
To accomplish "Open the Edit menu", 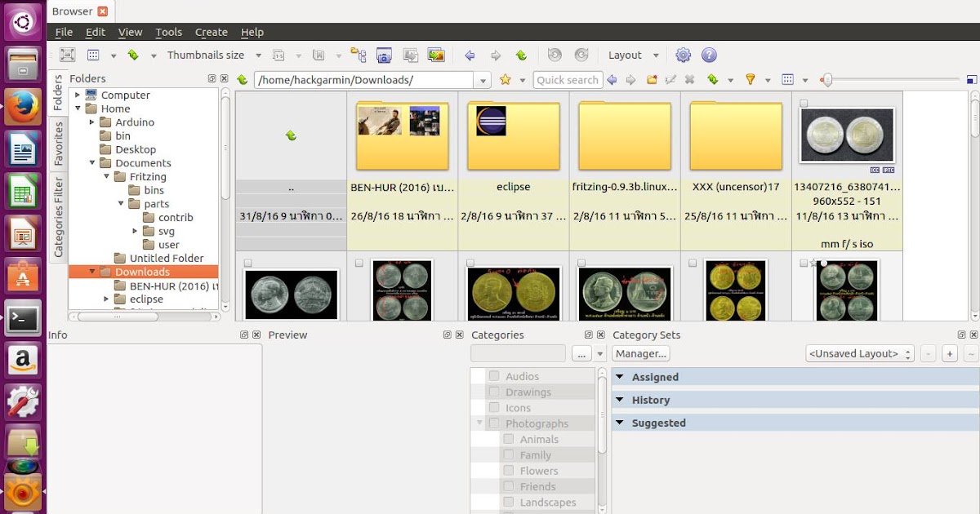I will click(x=96, y=32).
